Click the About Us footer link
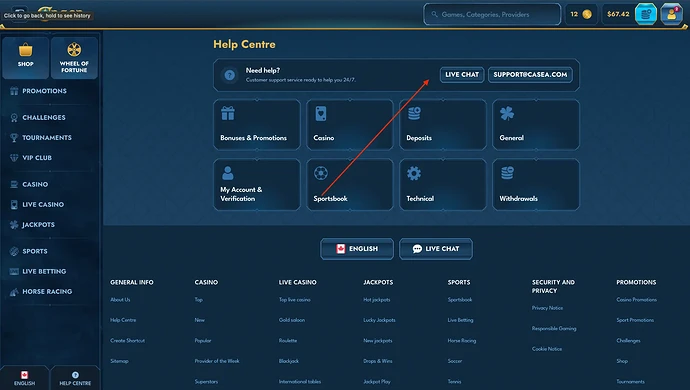Viewport: 690px width, 390px height. tap(120, 300)
